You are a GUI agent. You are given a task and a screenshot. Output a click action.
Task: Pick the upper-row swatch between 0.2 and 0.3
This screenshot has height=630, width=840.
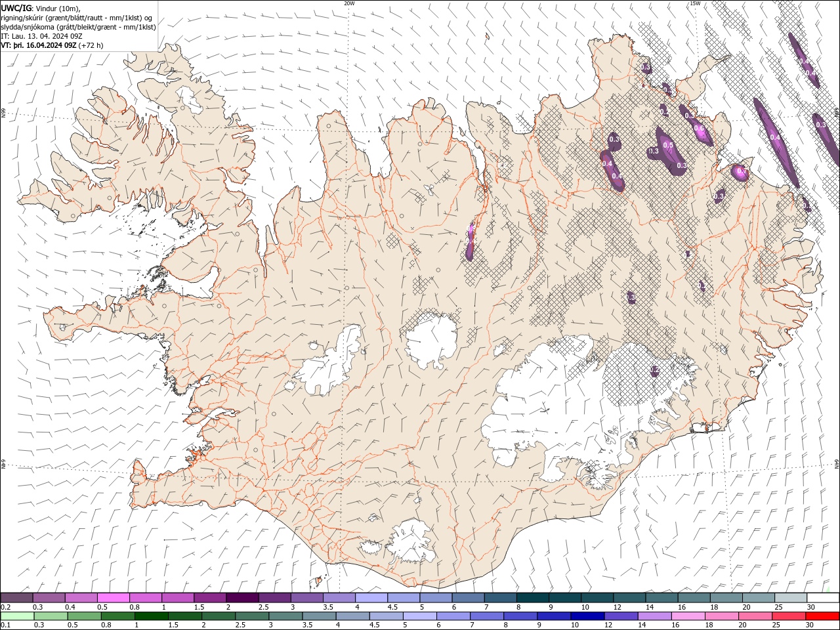[17, 598]
